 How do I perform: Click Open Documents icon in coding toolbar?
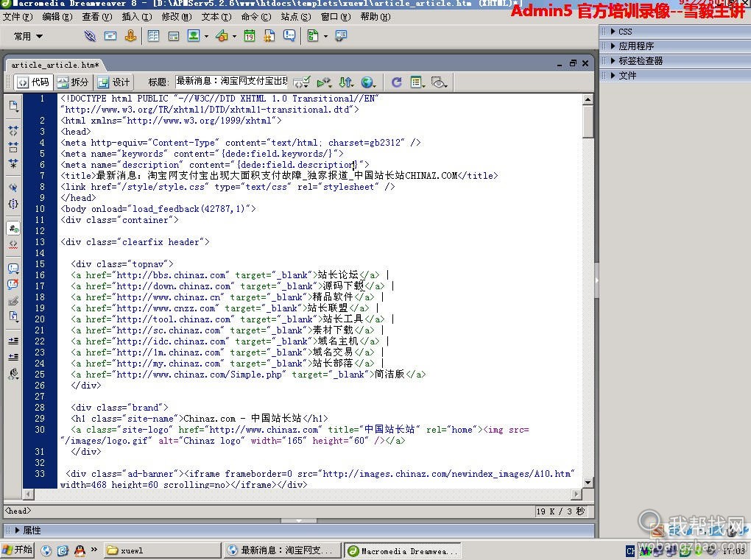[13, 106]
